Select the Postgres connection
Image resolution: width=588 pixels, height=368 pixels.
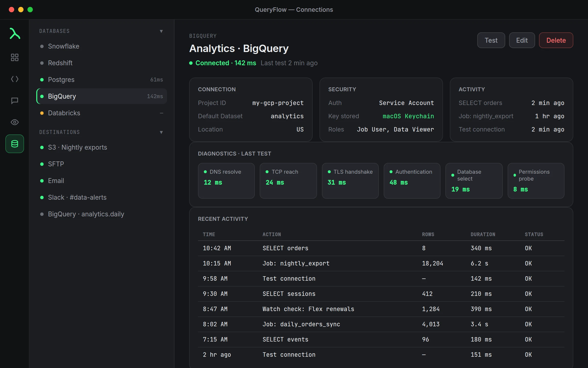pyautogui.click(x=102, y=79)
